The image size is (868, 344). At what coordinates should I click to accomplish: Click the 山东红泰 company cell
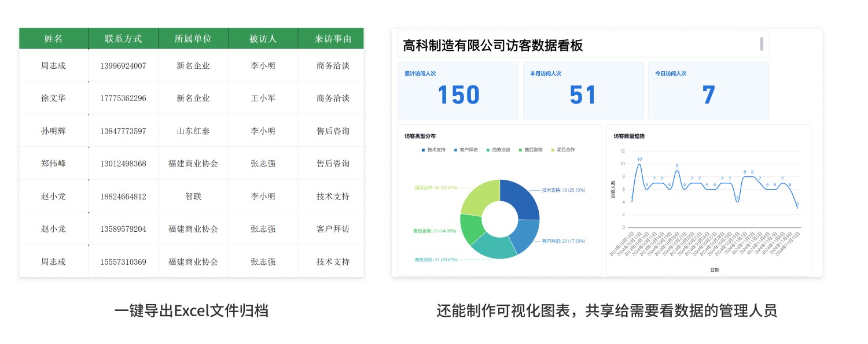pyautogui.click(x=193, y=131)
